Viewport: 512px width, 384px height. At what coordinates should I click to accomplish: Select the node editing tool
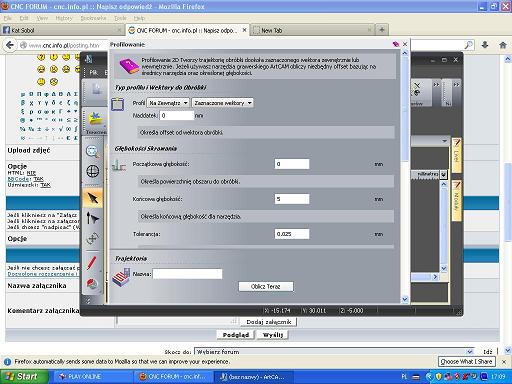[x=93, y=218]
